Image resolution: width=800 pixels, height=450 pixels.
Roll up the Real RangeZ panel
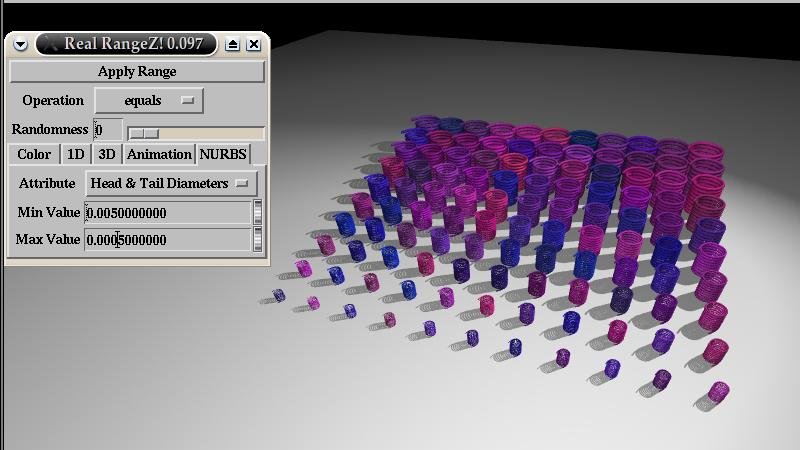(232, 44)
